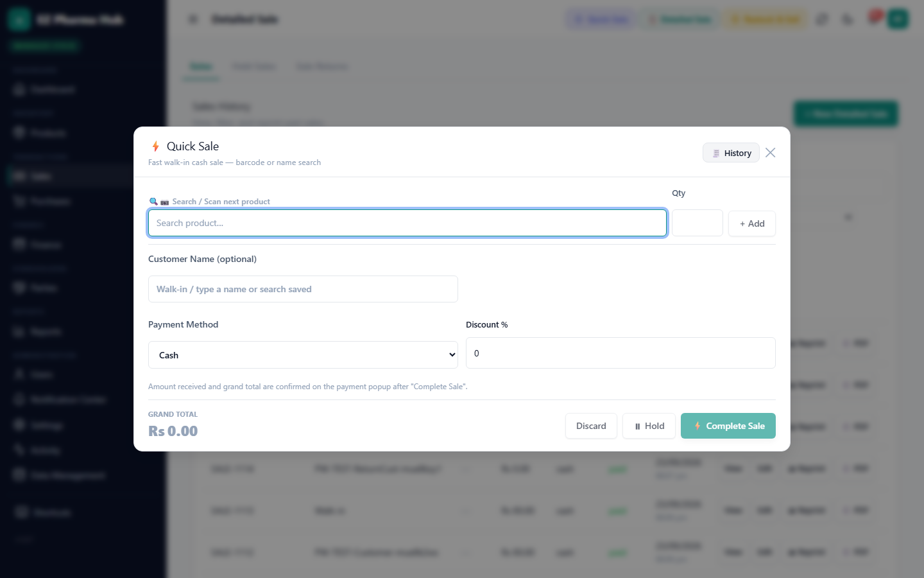Click the Customer Name field
The height and width of the screenshot is (578, 924).
pos(303,289)
